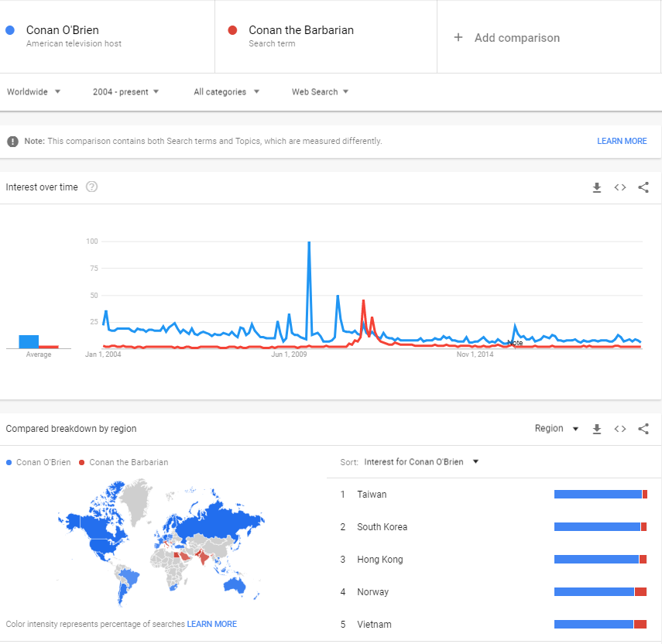Image resolution: width=662 pixels, height=644 pixels.
Task: Share the Compared breakdown by region card
Action: tap(643, 429)
